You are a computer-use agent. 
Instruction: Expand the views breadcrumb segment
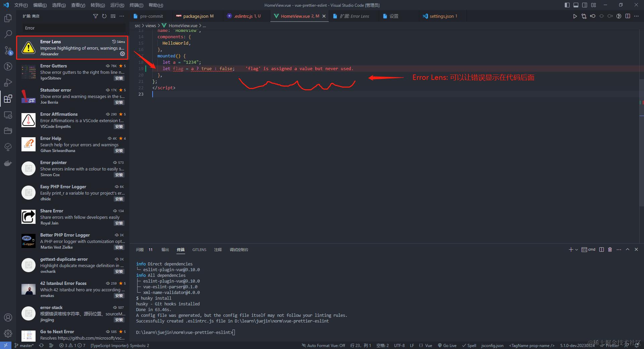(151, 26)
